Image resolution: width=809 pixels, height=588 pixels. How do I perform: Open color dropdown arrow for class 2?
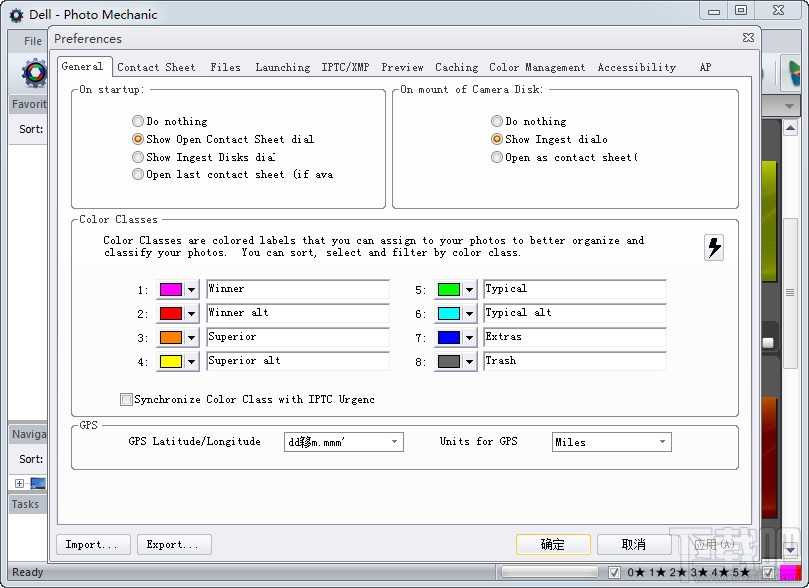[x=191, y=314]
